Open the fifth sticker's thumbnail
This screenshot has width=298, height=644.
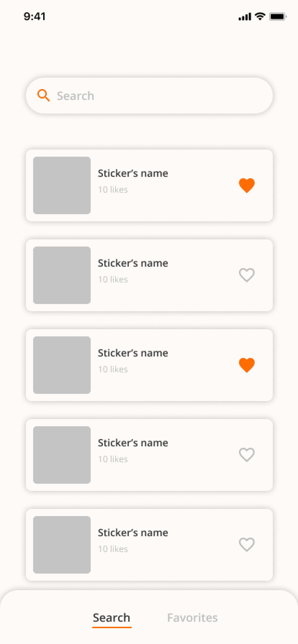click(62, 545)
